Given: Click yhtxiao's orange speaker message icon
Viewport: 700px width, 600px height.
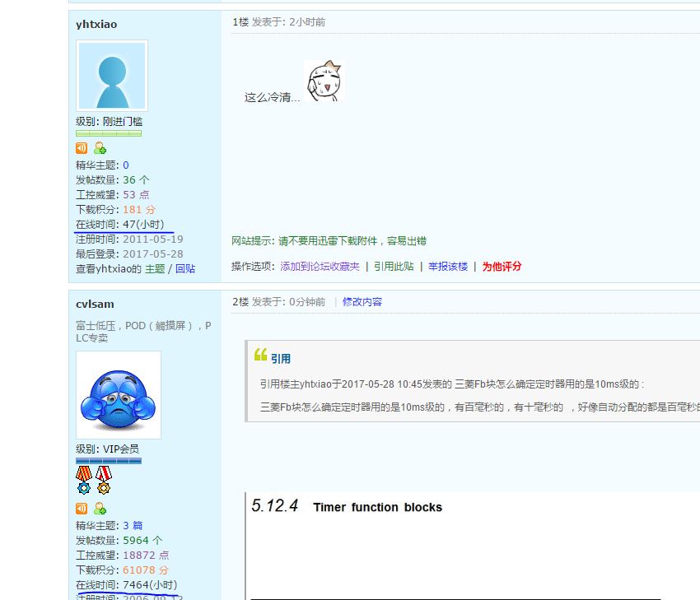Looking at the screenshot, I should [82, 148].
